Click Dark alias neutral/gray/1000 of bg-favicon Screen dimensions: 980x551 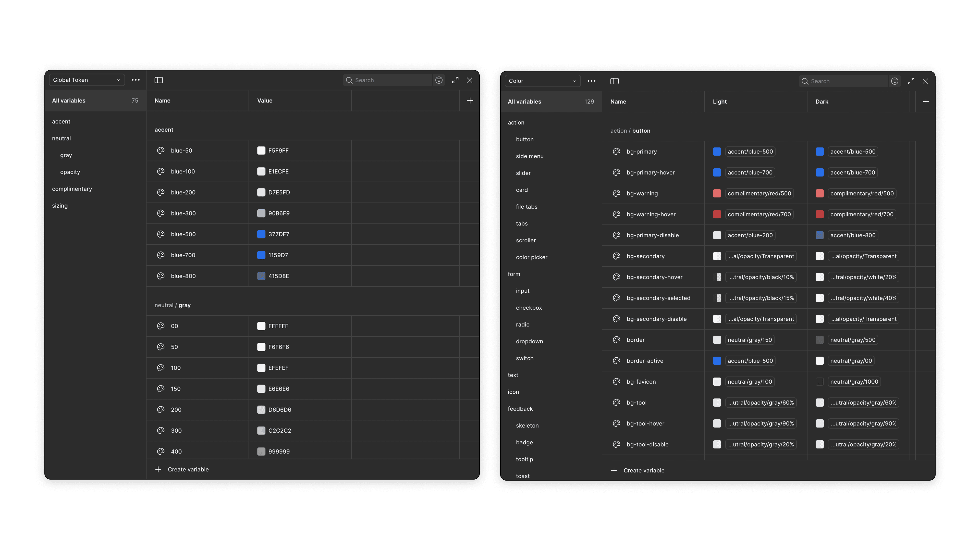[854, 381]
